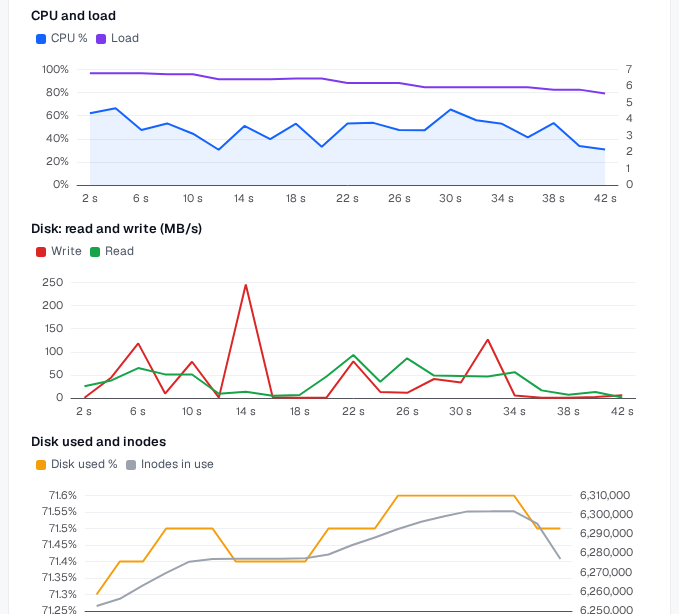
Task: Click the write peak near 32 s
Action: [488, 340]
